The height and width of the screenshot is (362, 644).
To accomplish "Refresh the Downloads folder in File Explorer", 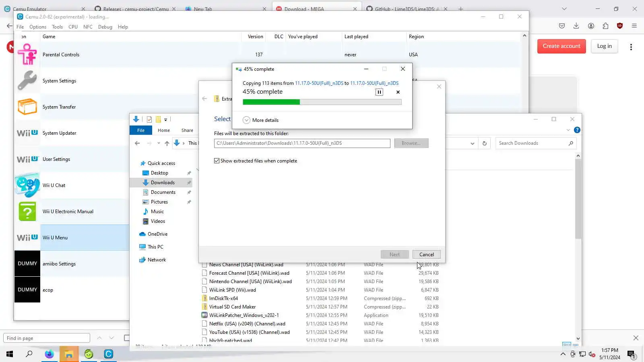I will point(485,143).
